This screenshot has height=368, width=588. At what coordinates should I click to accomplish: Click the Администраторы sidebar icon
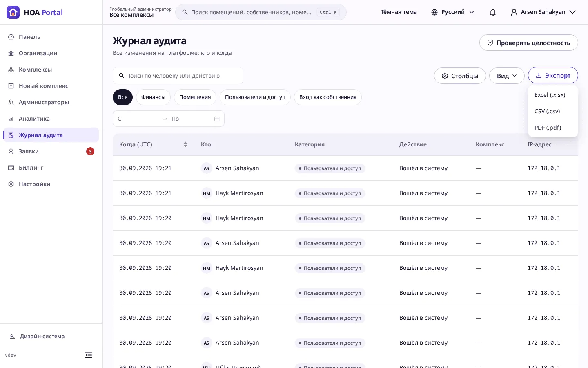click(11, 102)
